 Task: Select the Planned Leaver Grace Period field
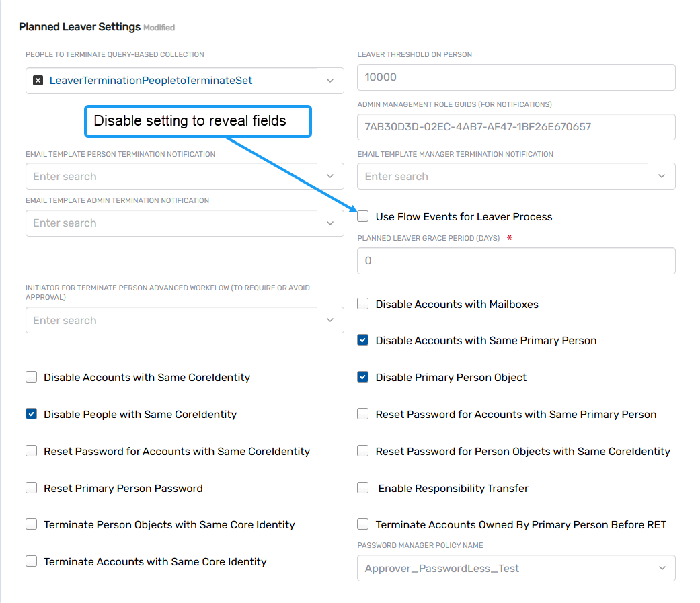(516, 260)
